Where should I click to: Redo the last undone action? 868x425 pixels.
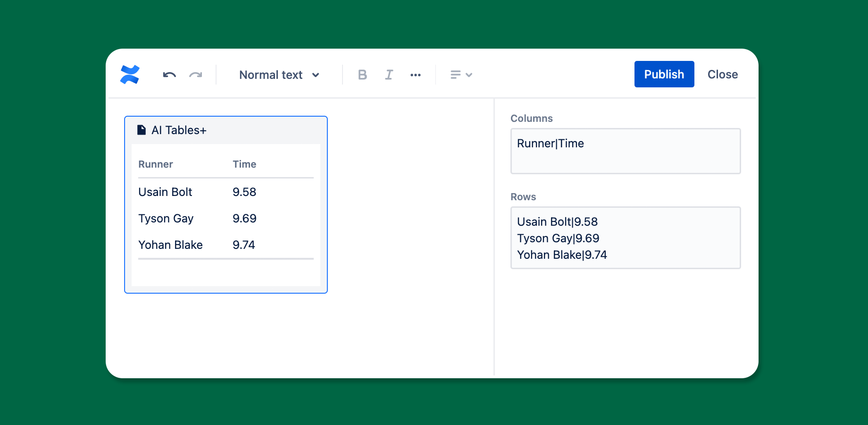coord(196,75)
